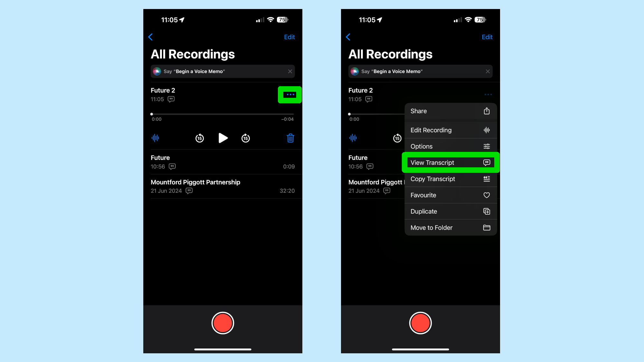Click the Options sliders icon in menu
Image resolution: width=644 pixels, height=362 pixels.
point(487,146)
